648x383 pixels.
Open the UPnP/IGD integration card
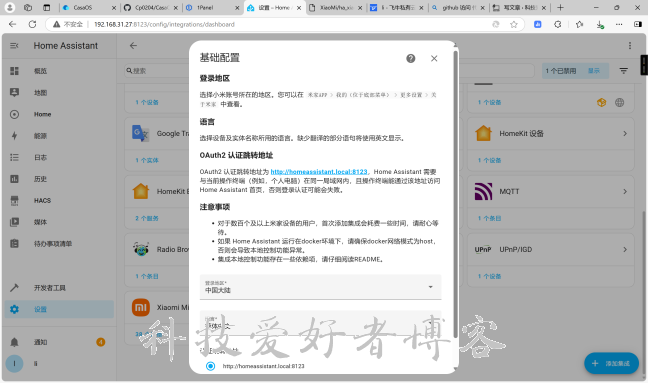tap(551, 249)
